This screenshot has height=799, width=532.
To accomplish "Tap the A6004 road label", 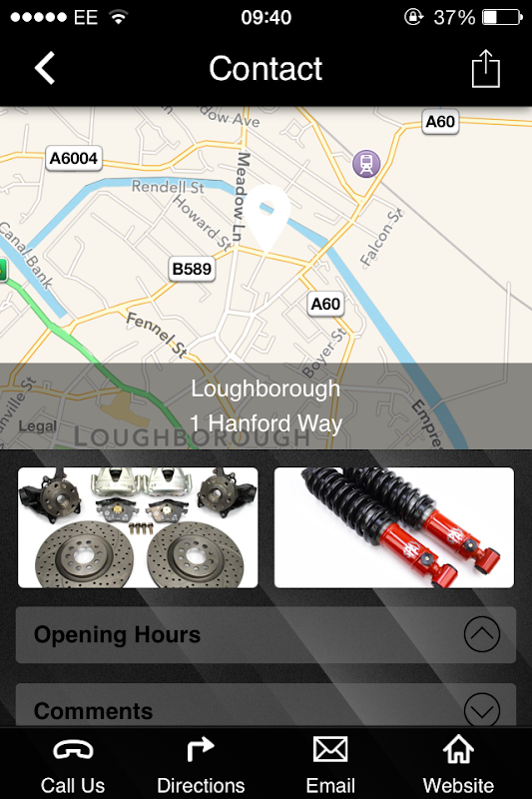I will tap(74, 158).
